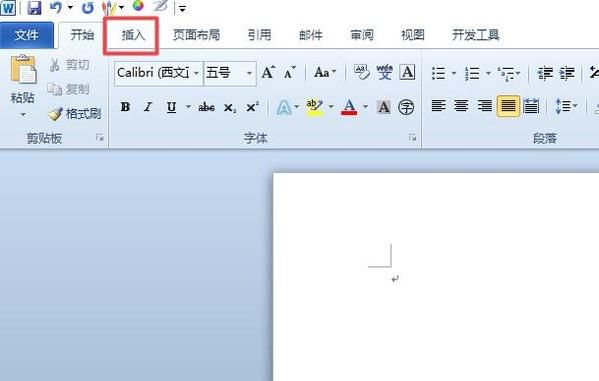The height and width of the screenshot is (381, 599).
Task: Click the phonetic guide 文 icon
Action: (384, 72)
